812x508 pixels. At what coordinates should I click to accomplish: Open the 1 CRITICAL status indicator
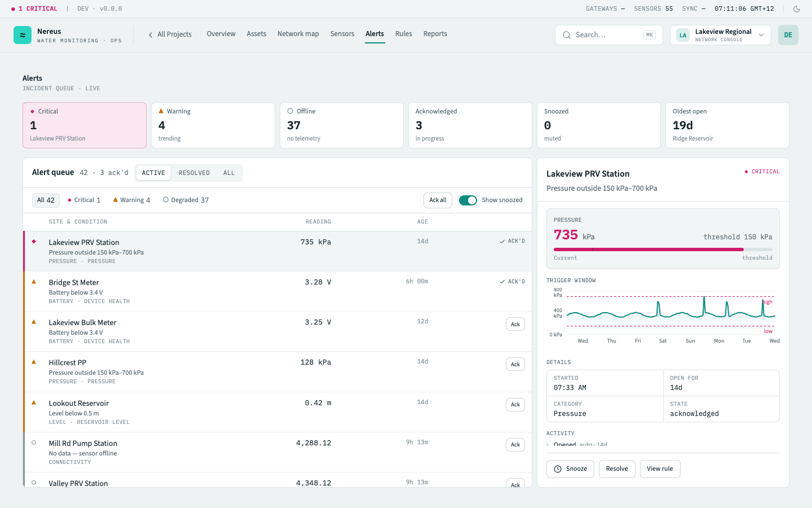[x=34, y=9]
